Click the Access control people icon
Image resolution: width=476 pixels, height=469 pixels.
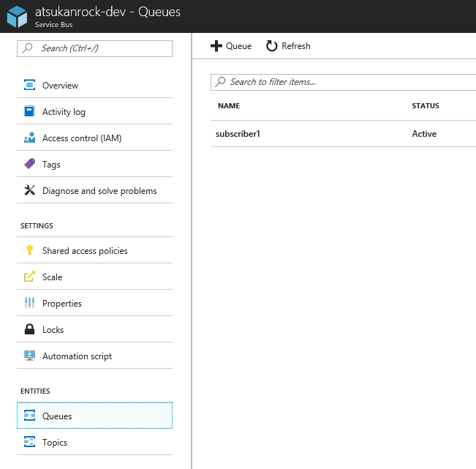29,138
